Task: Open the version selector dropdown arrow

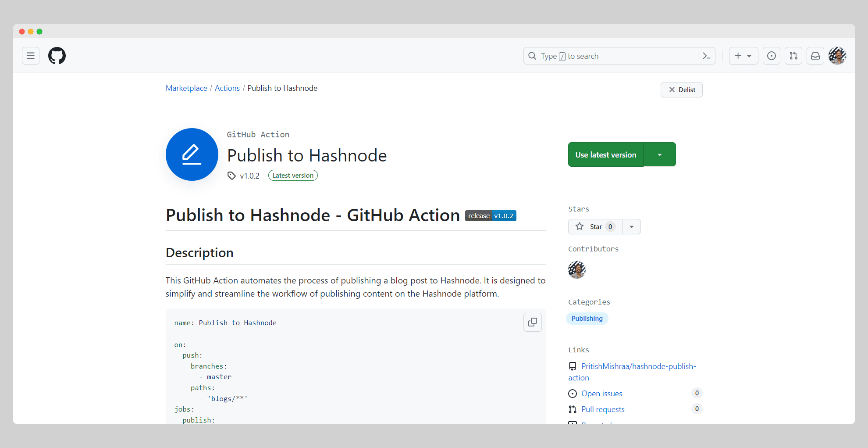Action: (659, 154)
